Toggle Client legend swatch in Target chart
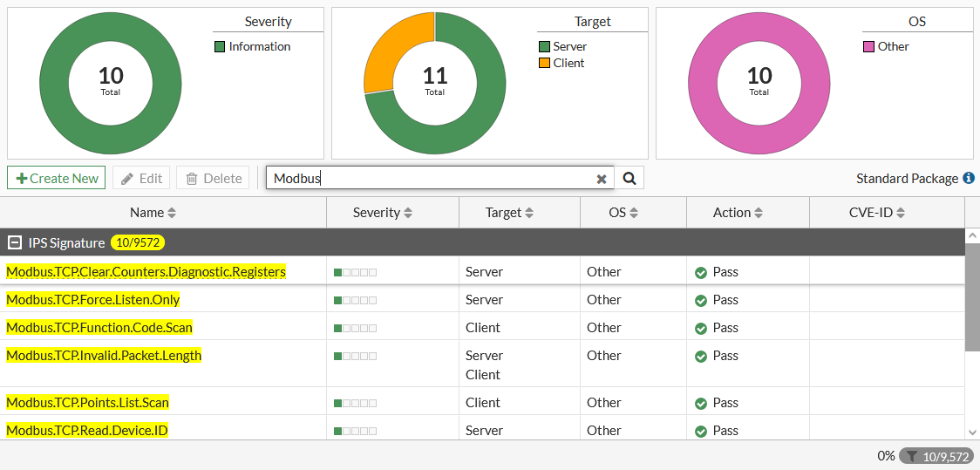The width and height of the screenshot is (980, 470). click(545, 64)
